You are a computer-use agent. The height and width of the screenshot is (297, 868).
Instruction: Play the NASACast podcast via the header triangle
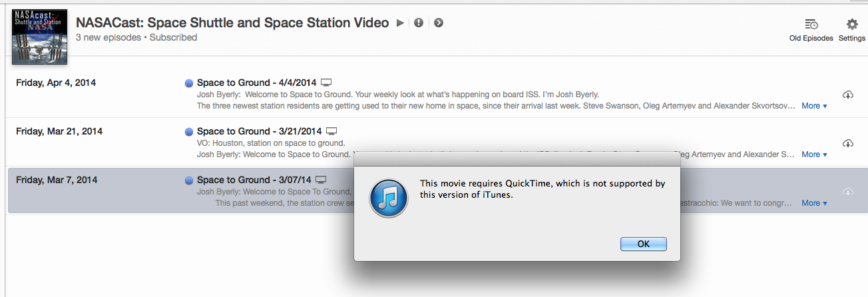tap(400, 23)
